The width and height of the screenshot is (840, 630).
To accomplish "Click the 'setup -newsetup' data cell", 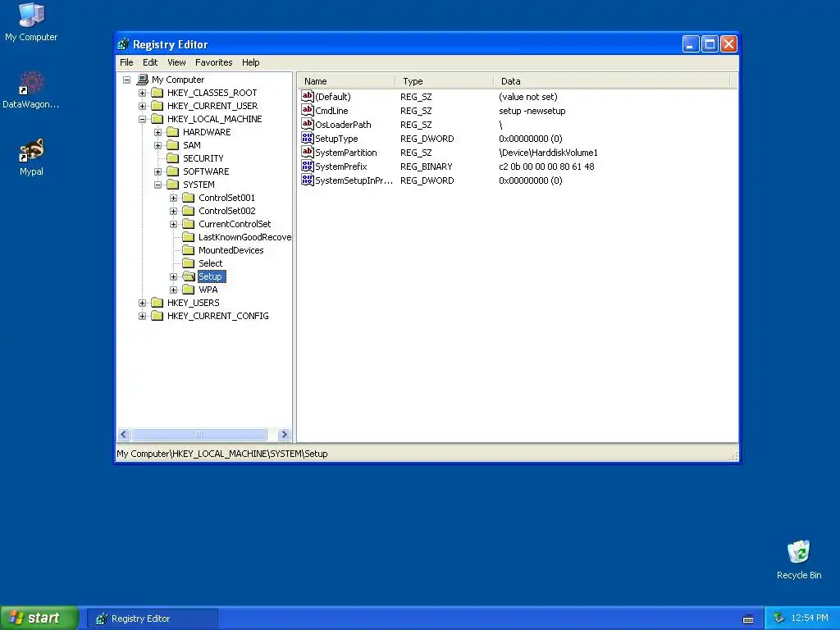I will [x=532, y=111].
